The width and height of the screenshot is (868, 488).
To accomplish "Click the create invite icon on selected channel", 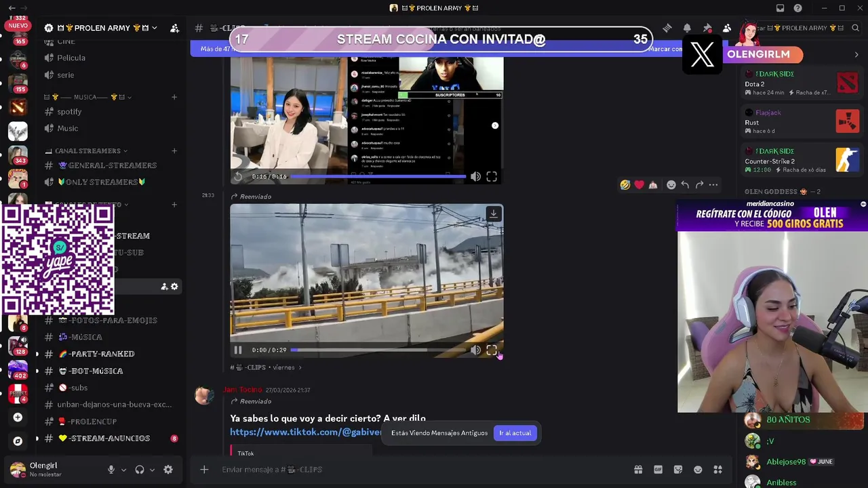I will coord(164,287).
